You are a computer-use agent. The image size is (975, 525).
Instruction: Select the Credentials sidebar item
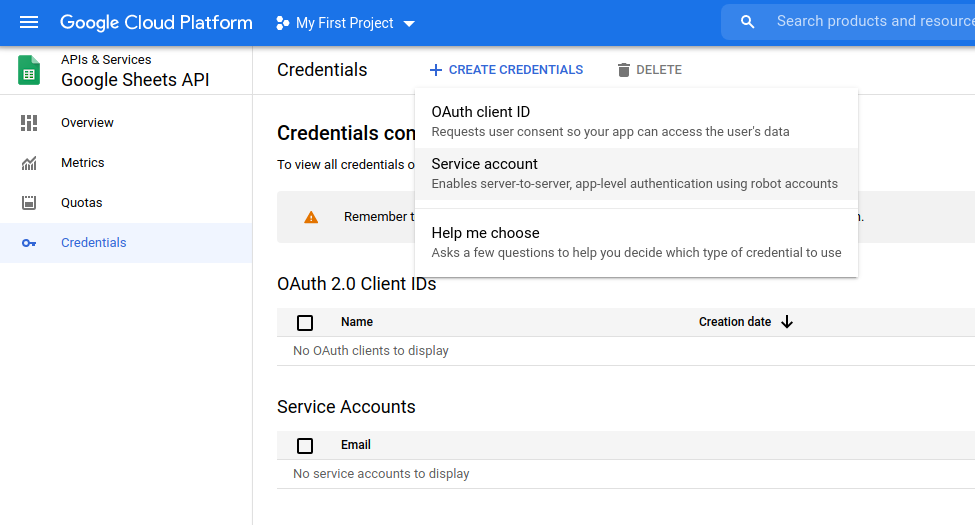tap(126, 243)
